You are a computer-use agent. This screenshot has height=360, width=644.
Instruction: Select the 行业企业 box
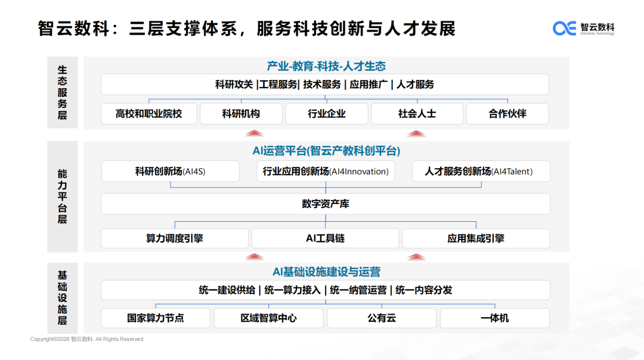pyautogui.click(x=327, y=114)
